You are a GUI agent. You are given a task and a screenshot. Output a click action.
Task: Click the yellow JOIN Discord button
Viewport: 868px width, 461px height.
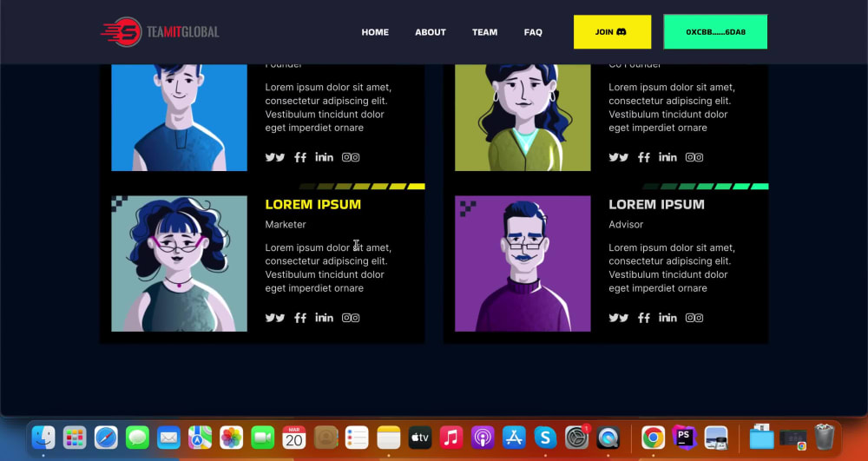612,32
